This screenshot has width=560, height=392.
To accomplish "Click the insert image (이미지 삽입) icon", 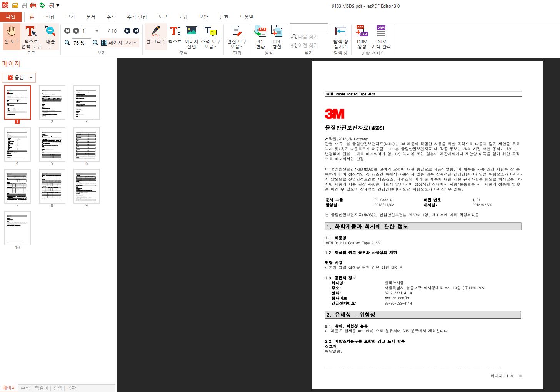I will (191, 37).
